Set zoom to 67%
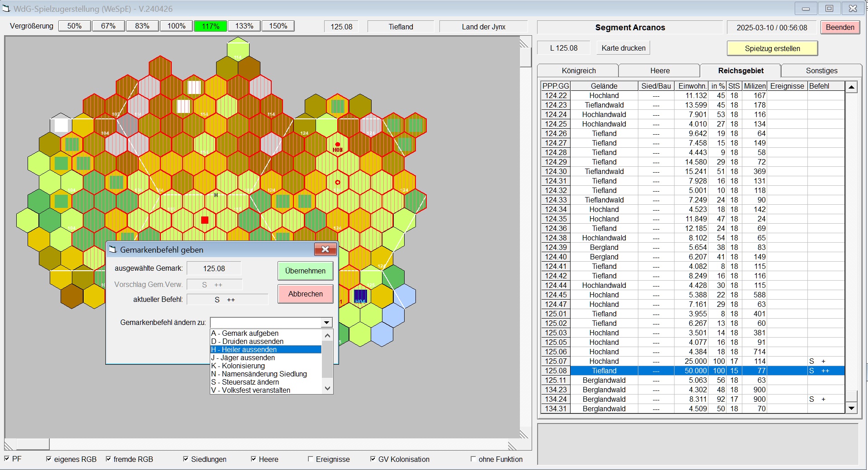 click(x=108, y=26)
